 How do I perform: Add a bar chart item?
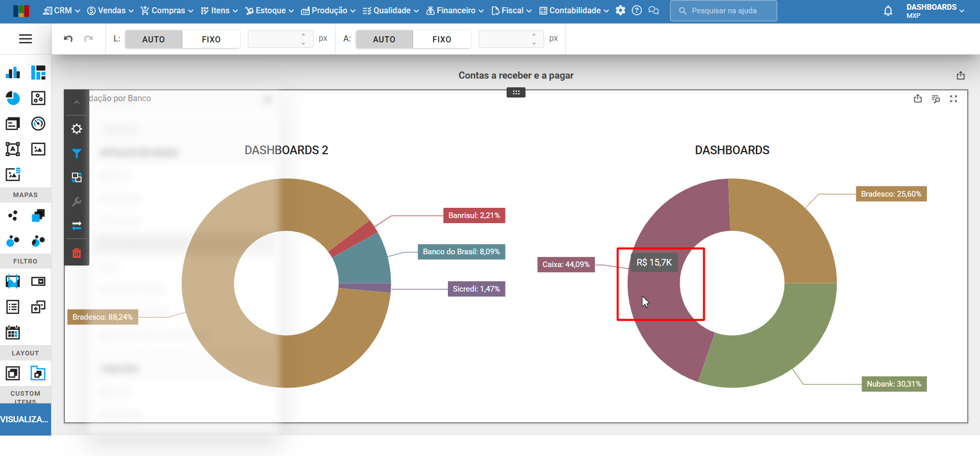coord(13,73)
